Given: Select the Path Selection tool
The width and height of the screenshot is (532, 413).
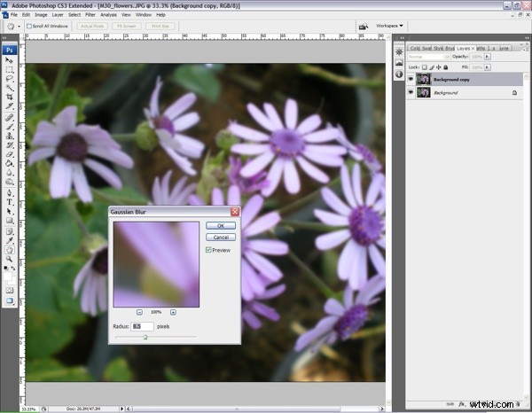Looking at the screenshot, I should pos(9,211).
